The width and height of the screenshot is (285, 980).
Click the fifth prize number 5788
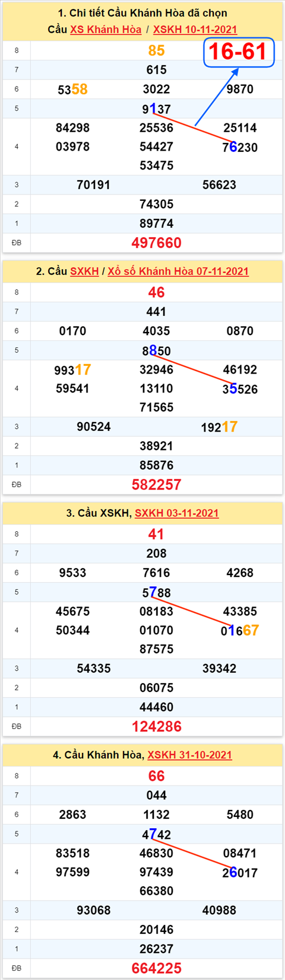click(157, 593)
